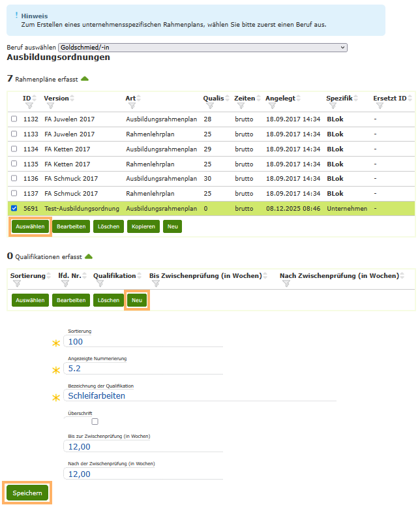Enable the Überschrift checkbox
The height and width of the screenshot is (507, 420).
pos(95,422)
